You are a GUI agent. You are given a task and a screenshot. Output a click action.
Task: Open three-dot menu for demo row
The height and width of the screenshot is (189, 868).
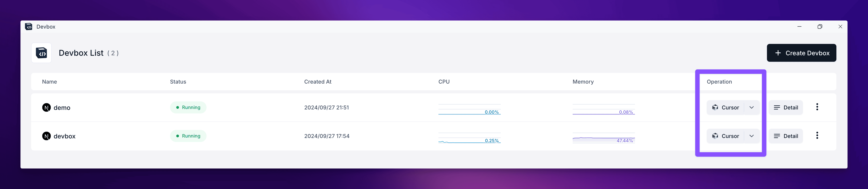point(817,107)
